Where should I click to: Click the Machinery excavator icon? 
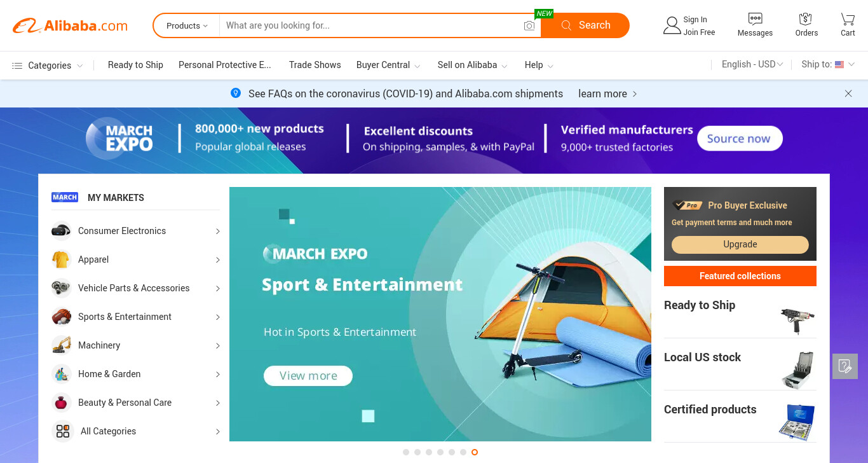click(62, 345)
